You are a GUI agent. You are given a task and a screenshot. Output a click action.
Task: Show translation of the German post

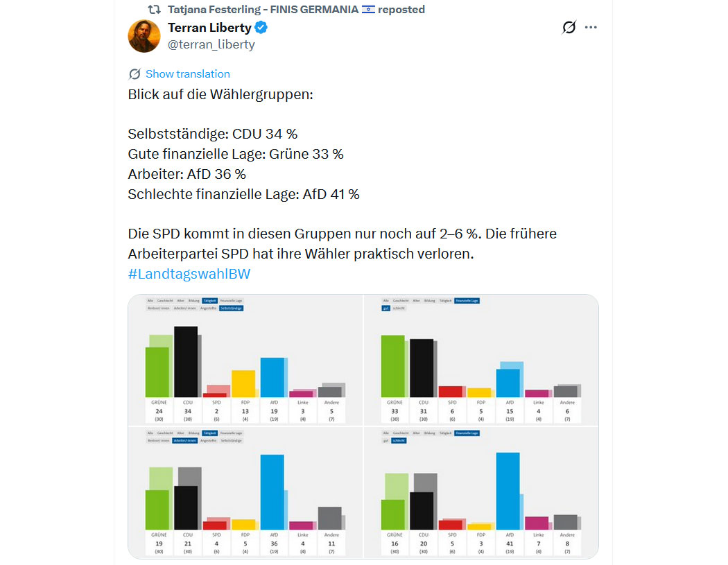pyautogui.click(x=187, y=74)
